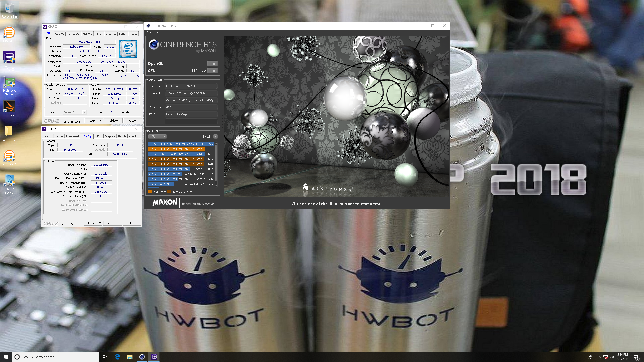
Task: Switch to Caches tab in top CPU-Z
Action: click(60, 34)
